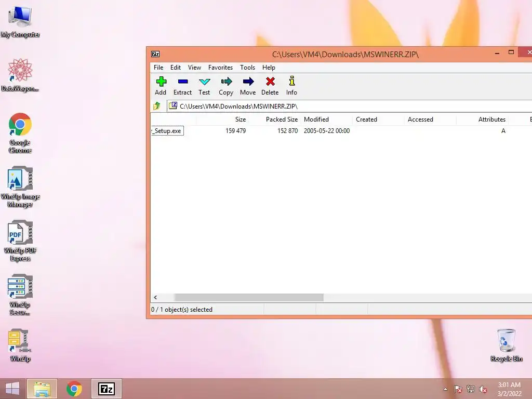Screen dimensions: 532x399
Task: Click the archive path address field
Action: pos(350,106)
